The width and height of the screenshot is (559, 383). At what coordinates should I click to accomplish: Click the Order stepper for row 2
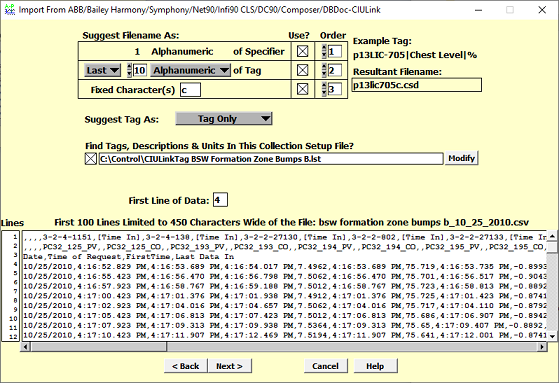324,70
